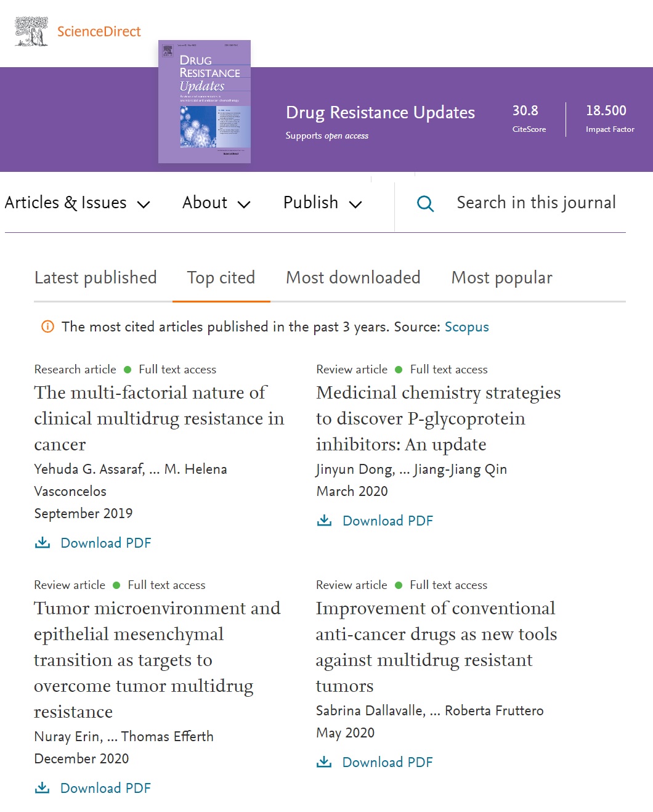This screenshot has height=812, width=653.
Task: Select the Latest published tab
Action: 95,278
